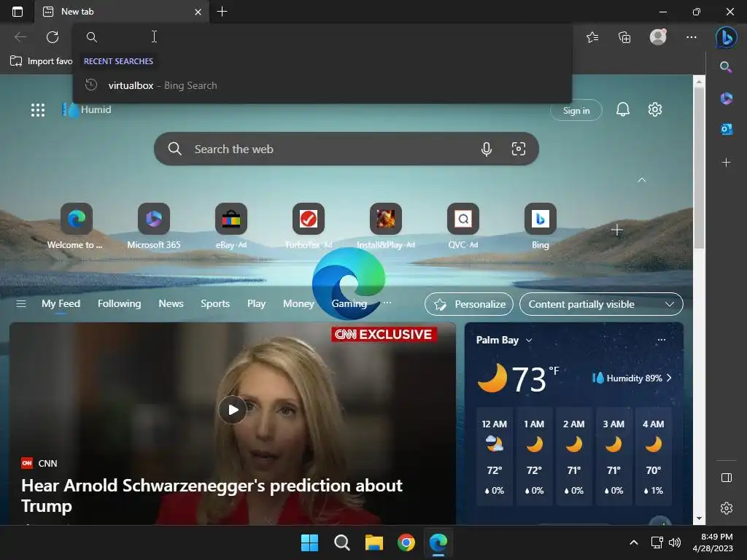
Task: Open File Explorer from taskbar
Action: point(374,542)
